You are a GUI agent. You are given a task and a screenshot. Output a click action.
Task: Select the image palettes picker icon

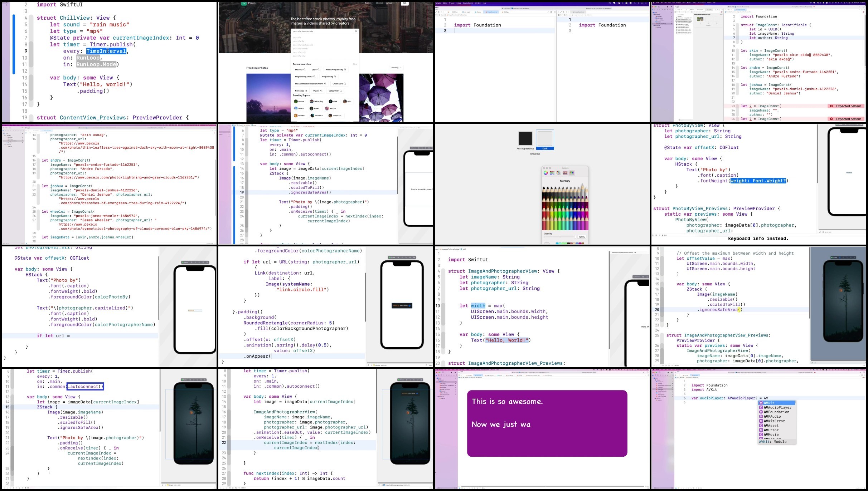[x=565, y=173]
